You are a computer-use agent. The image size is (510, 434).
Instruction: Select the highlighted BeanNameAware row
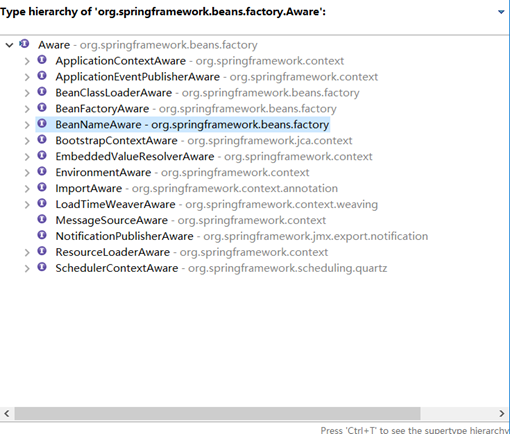point(183,125)
